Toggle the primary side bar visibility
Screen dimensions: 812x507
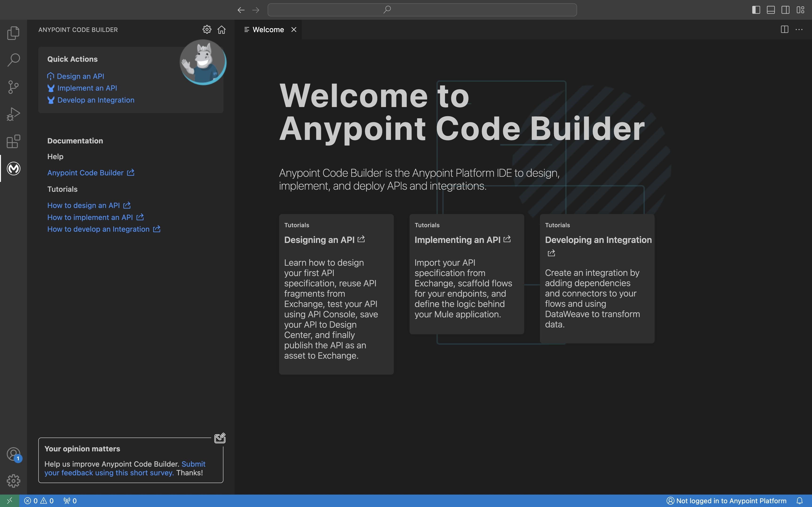pyautogui.click(x=756, y=10)
